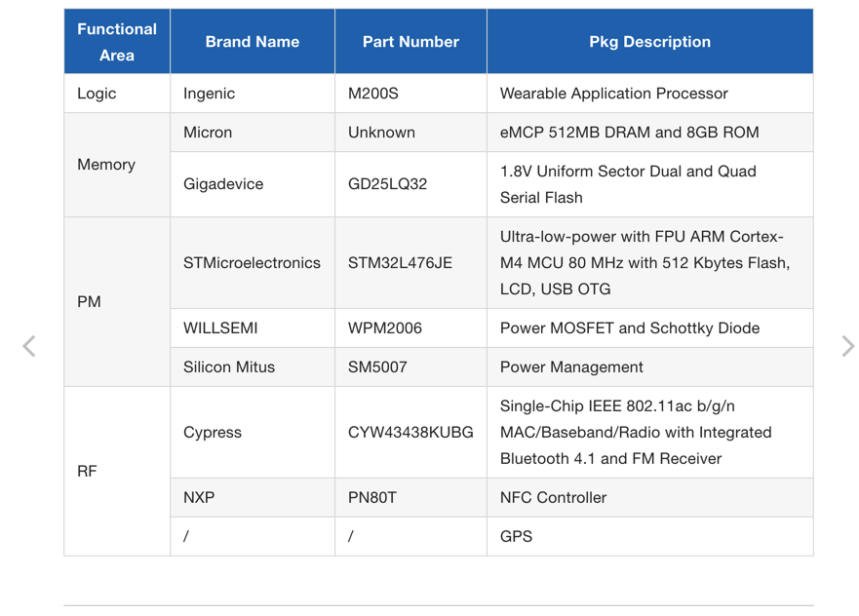Click the next slide right arrow

(x=847, y=346)
